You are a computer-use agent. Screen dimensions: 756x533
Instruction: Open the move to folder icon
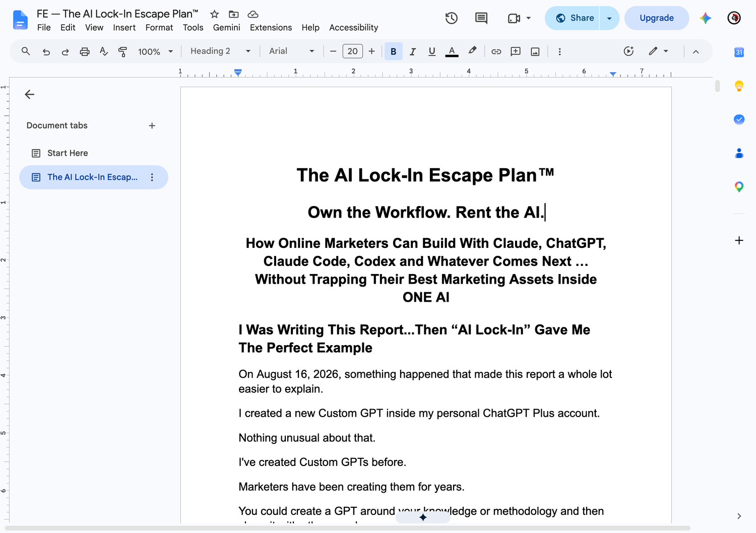click(233, 14)
